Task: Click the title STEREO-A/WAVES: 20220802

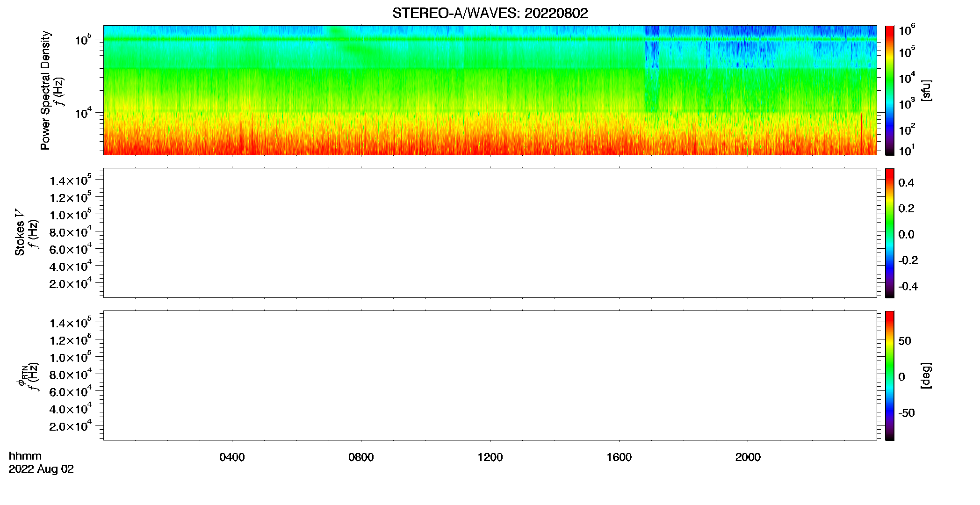Action: (x=490, y=14)
